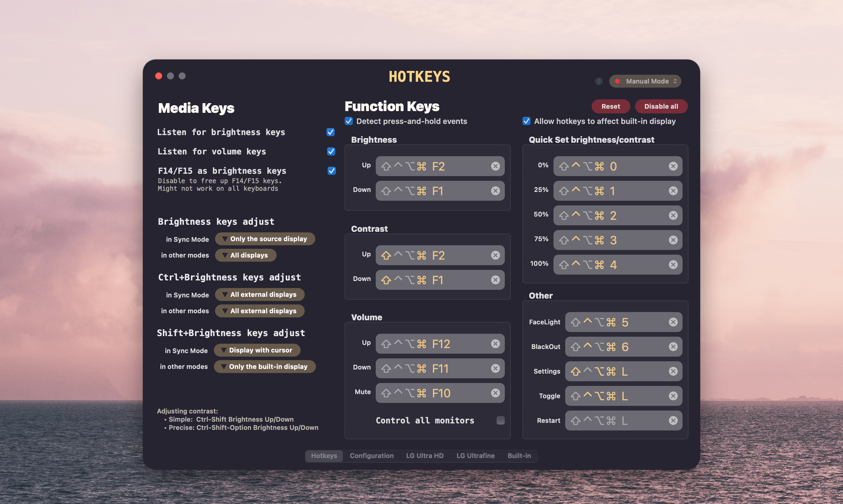Uncheck Detect press-and-hold events
The image size is (843, 504).
(349, 121)
